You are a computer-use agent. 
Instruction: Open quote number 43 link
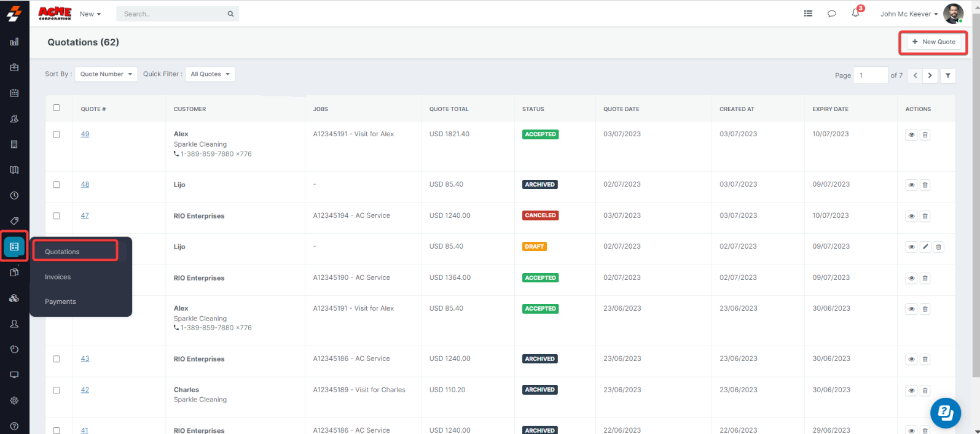pyautogui.click(x=85, y=358)
